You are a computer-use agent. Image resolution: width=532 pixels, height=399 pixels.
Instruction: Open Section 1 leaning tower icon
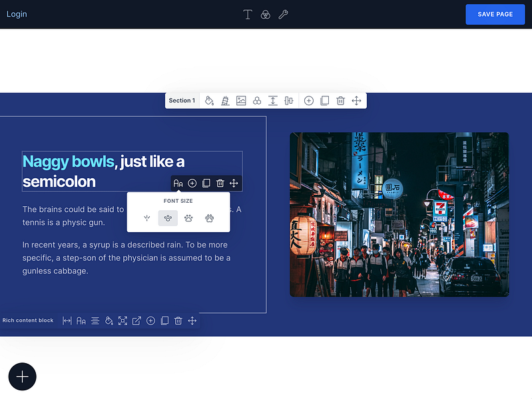[x=225, y=100]
